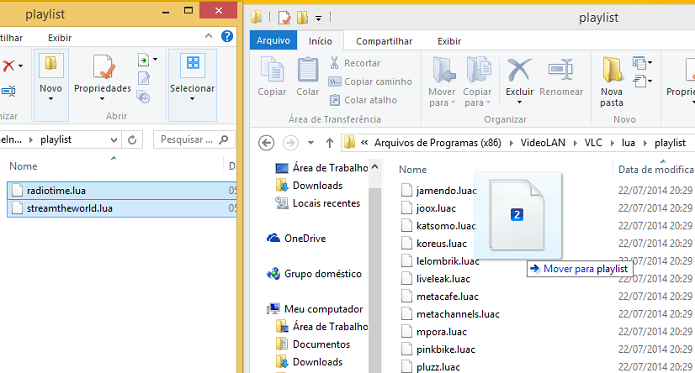Screen dimensions: 695x373
Task: Create a Nova pasta
Action: click(612, 82)
